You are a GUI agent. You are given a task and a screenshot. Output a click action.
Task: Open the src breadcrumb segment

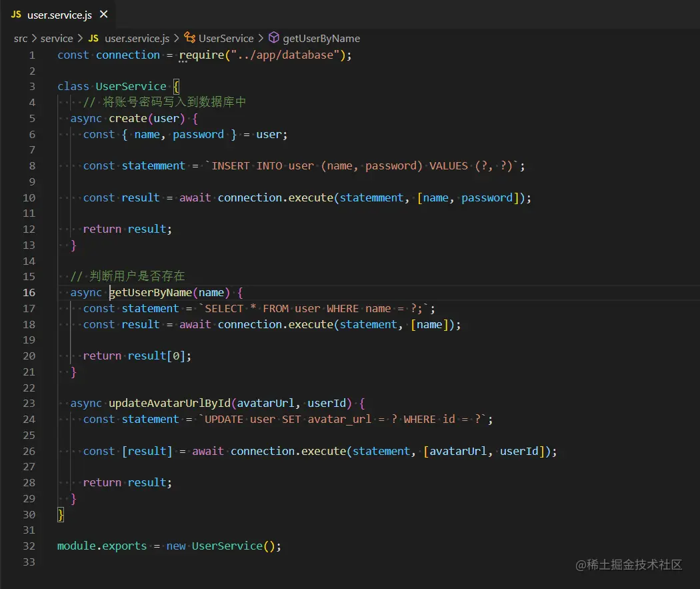pos(21,39)
